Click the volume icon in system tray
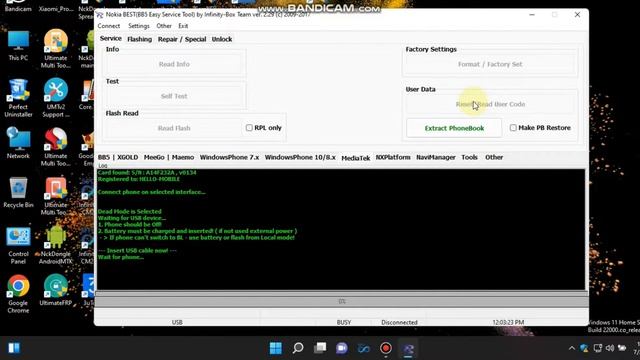Viewport: 640px width, 360px height. [610, 348]
